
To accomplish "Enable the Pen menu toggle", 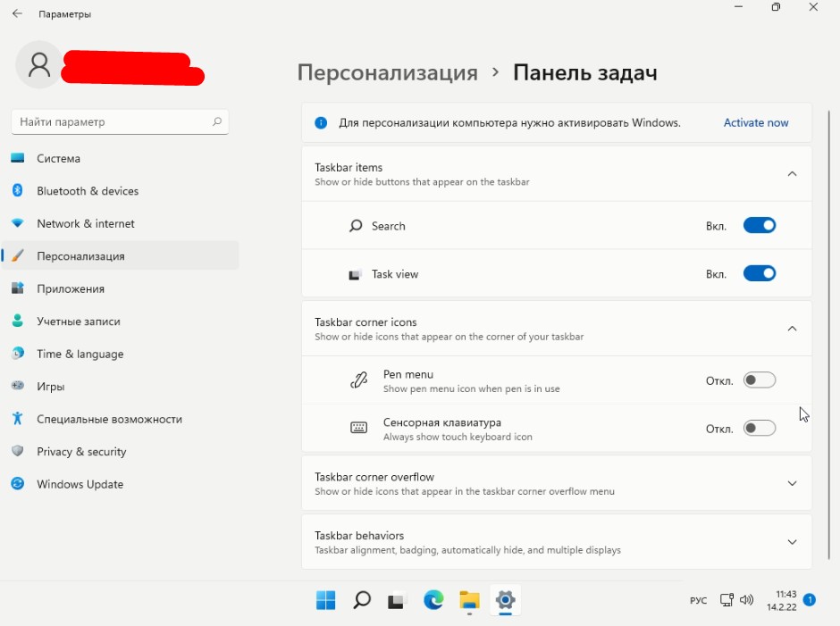I will tap(759, 380).
